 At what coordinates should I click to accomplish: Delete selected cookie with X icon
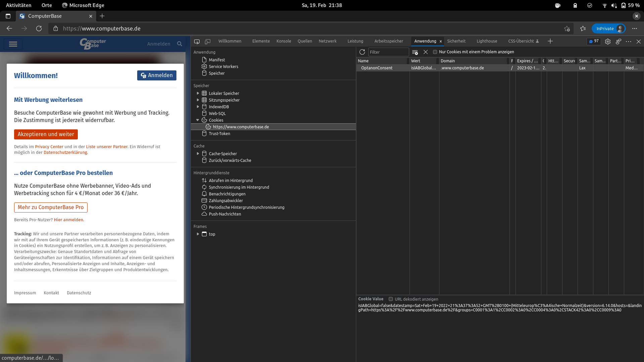(426, 52)
